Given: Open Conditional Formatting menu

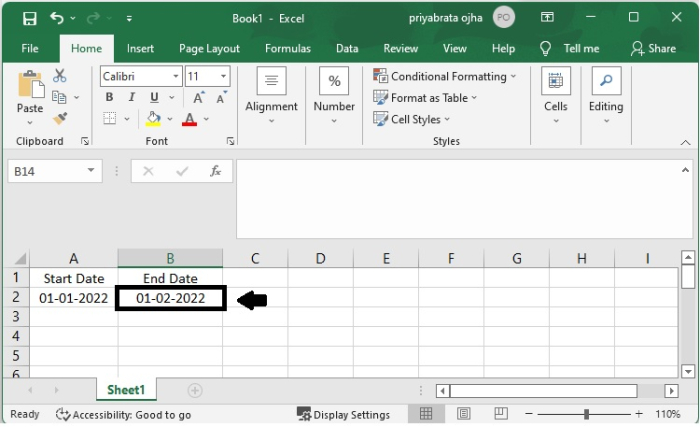Looking at the screenshot, I should point(445,76).
